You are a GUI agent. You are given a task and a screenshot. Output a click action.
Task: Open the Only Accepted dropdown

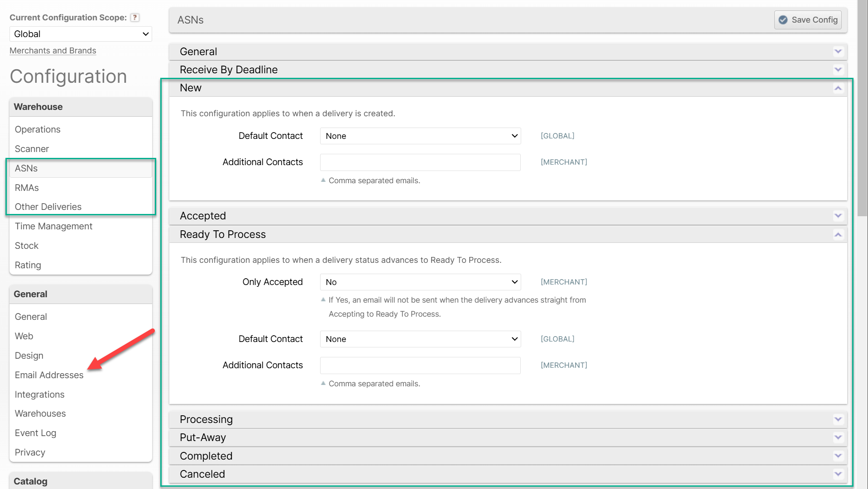420,282
